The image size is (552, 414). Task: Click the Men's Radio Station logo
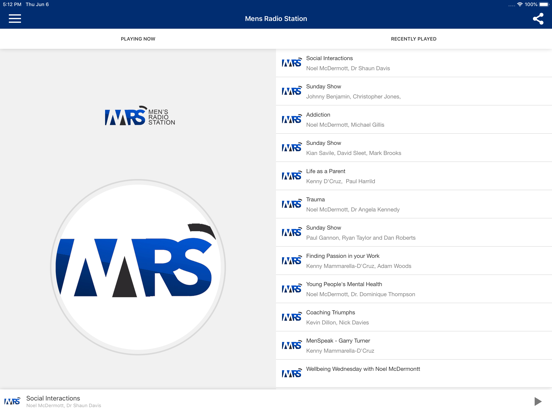pos(140,116)
